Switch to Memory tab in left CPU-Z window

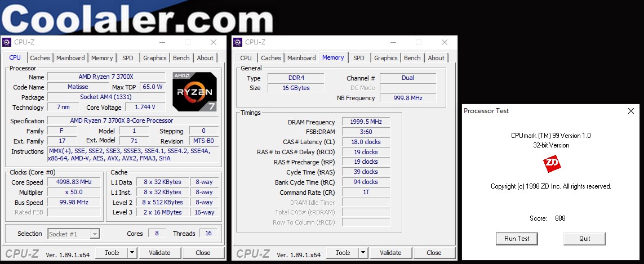(102, 58)
